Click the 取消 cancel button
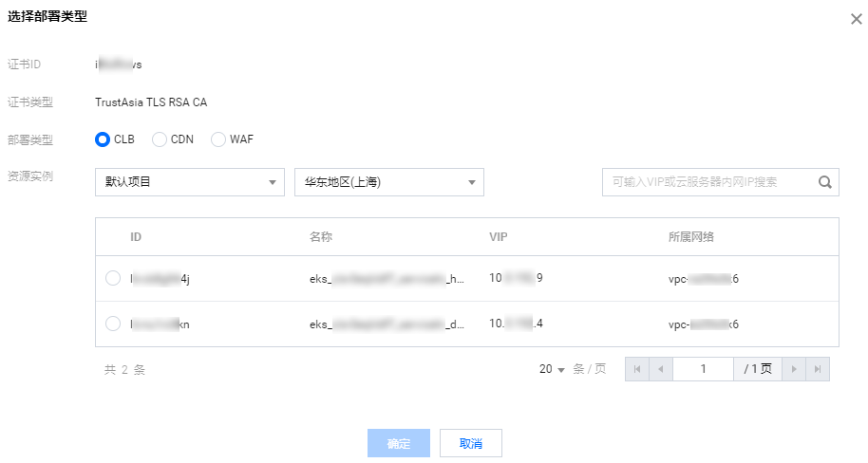 (x=471, y=443)
